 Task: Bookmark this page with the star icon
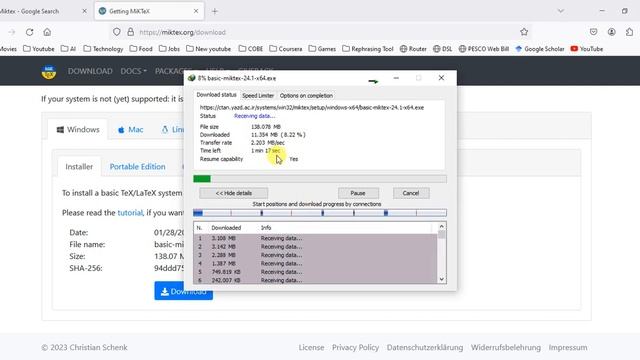click(524, 32)
